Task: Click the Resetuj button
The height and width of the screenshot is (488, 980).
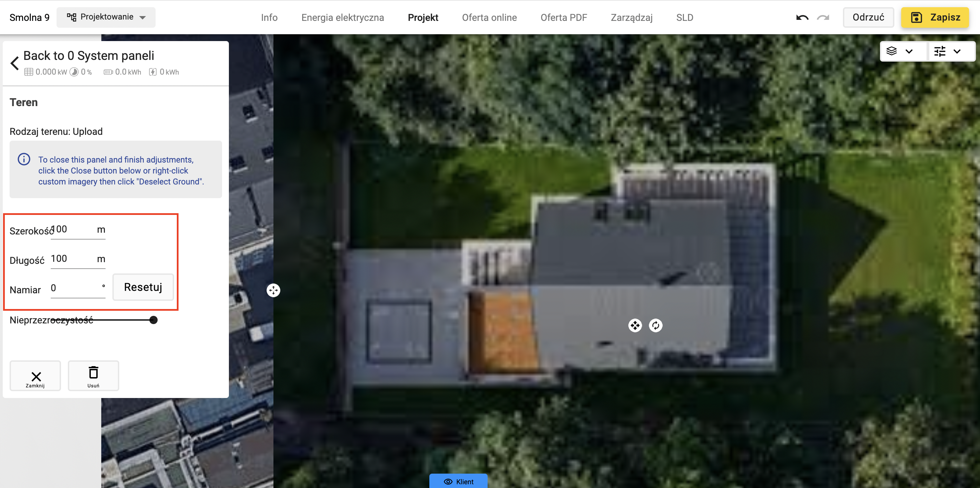Action: [x=143, y=287]
